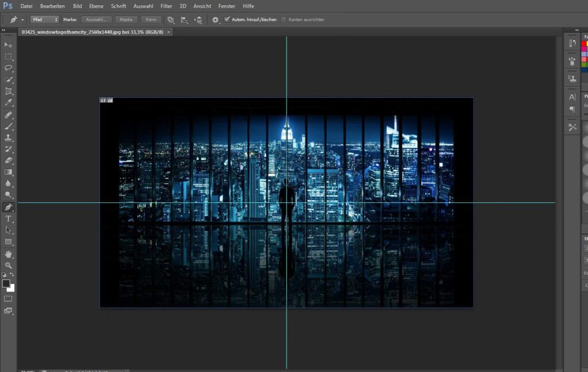Open pen tool preset picker arrow

(22, 20)
